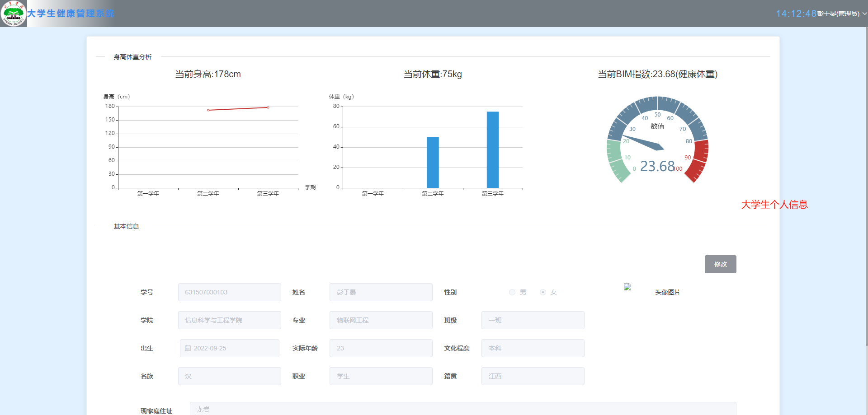Viewport: 868px width, 415px height.
Task: Open the admin user dropdown arrow
Action: click(864, 14)
